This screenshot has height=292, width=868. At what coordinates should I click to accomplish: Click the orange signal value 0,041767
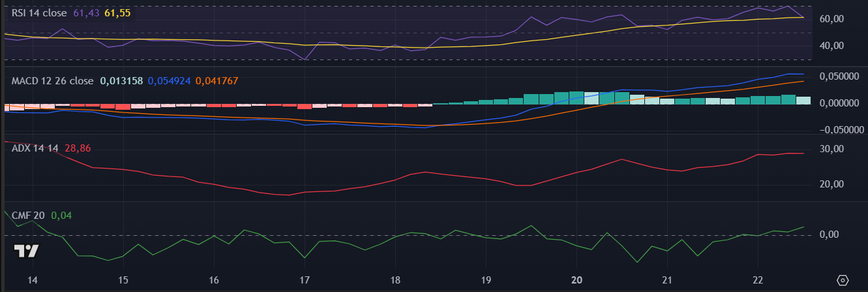tap(217, 81)
